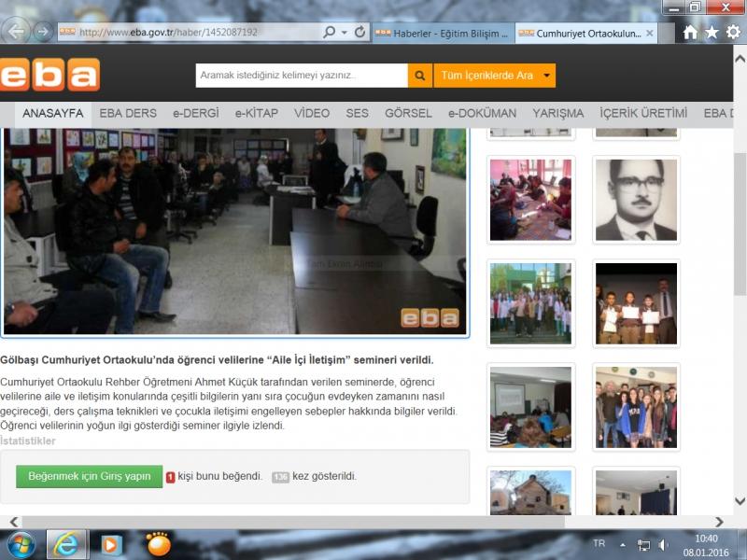Open the browser tools gear icon

coord(733,33)
